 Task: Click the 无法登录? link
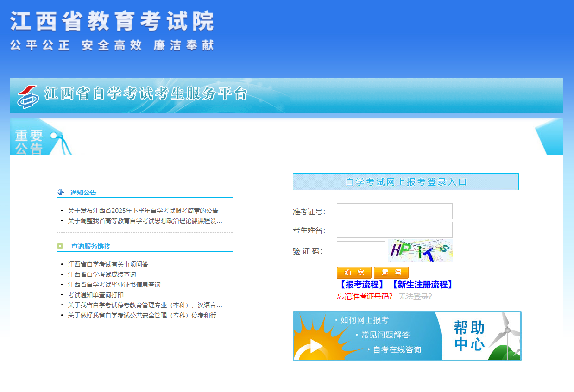(x=415, y=297)
